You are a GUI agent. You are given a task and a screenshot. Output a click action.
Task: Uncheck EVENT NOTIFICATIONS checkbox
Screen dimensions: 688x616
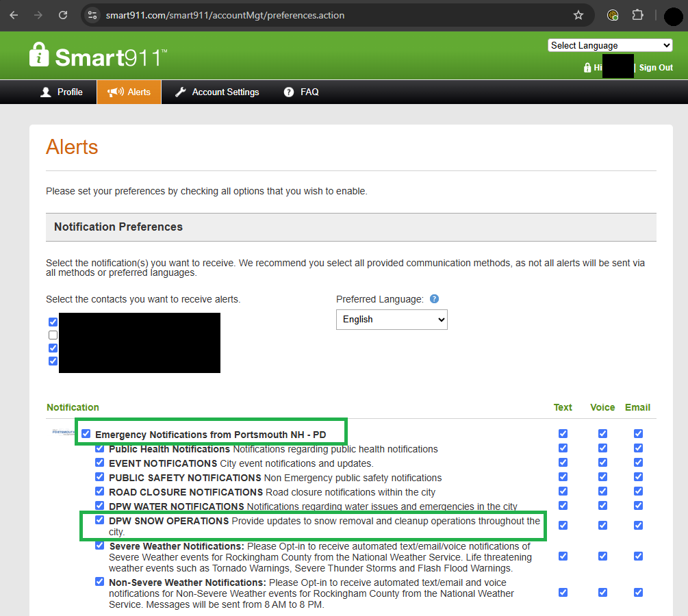(99, 463)
